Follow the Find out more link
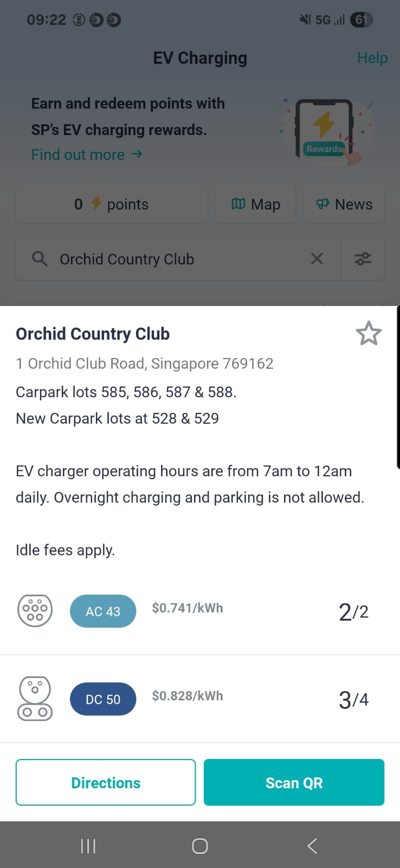This screenshot has height=868, width=400. [x=87, y=155]
